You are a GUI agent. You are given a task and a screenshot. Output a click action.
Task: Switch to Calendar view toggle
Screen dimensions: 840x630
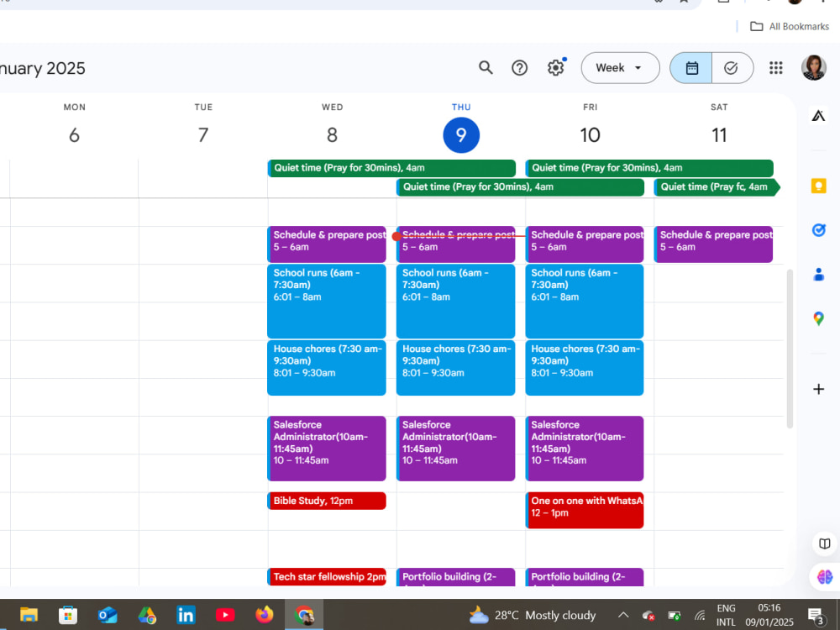pos(691,68)
